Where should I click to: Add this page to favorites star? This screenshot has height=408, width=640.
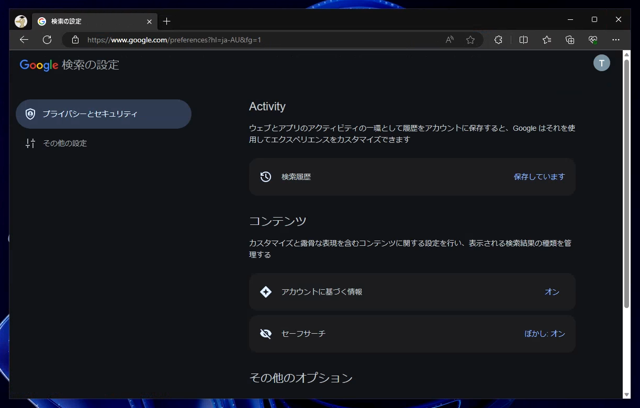pos(471,40)
